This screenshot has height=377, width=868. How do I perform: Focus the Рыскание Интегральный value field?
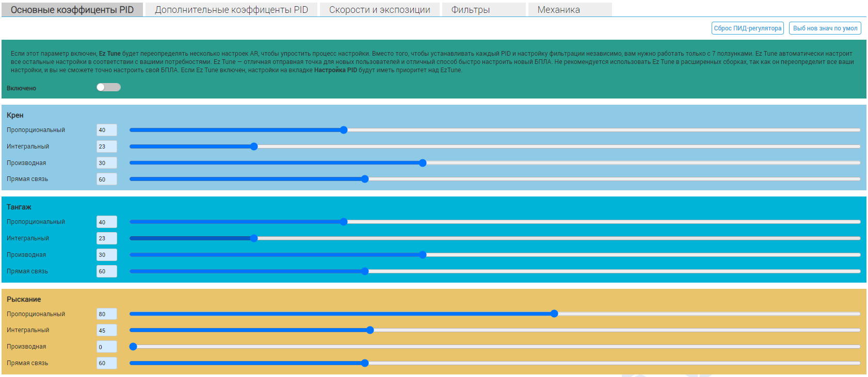[107, 330]
